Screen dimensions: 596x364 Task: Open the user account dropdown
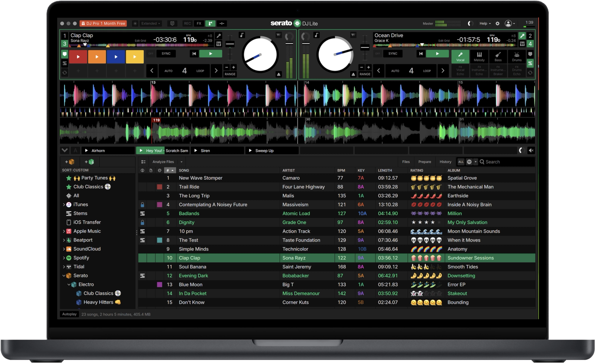[x=510, y=23]
